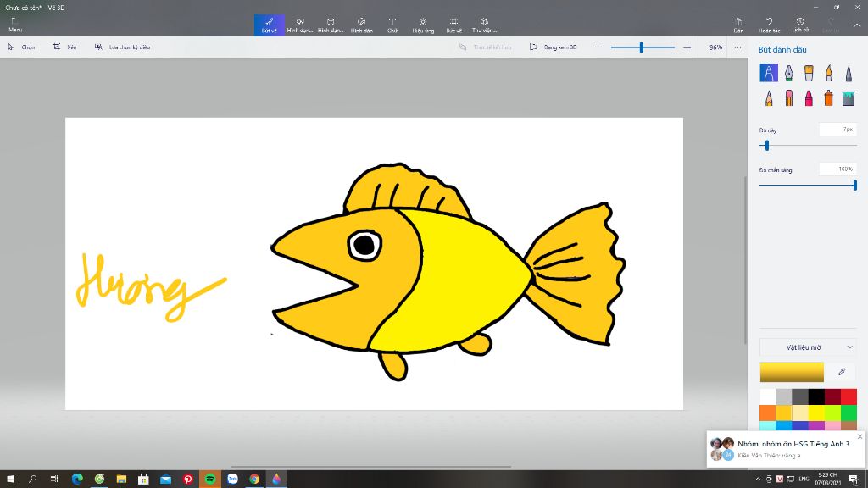
Task: Open File Explorer from the taskbar
Action: (121, 480)
